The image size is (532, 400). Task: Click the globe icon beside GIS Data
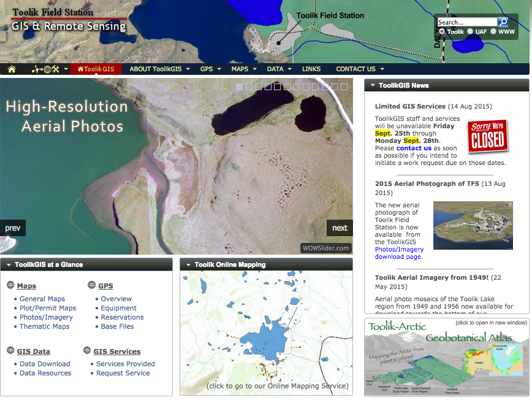10,350
